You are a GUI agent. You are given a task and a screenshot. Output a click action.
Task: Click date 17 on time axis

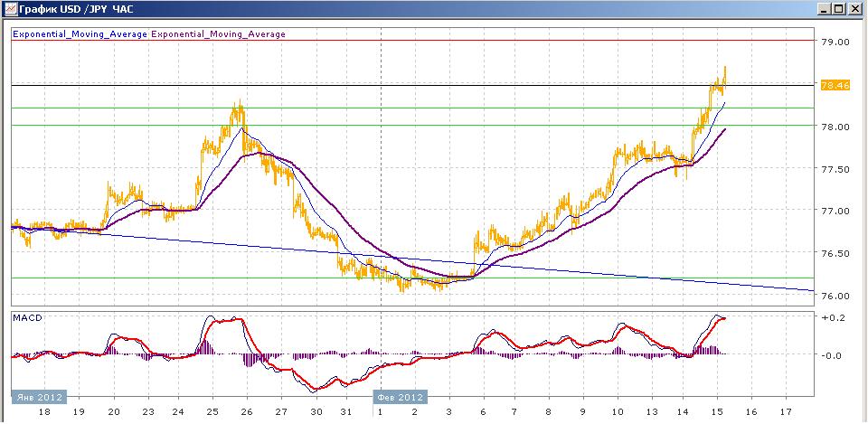click(x=786, y=412)
